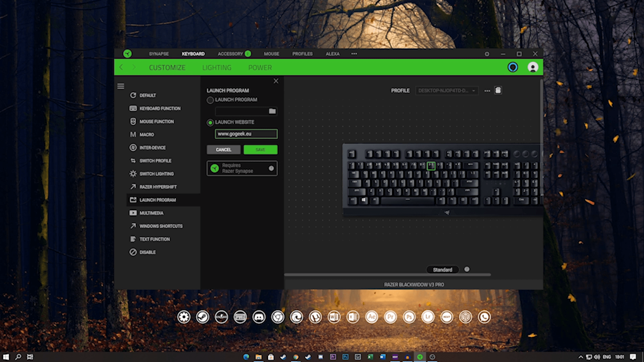Click the horizontal scrollbar under the keyboard
The image size is (644, 362).
tap(387, 275)
